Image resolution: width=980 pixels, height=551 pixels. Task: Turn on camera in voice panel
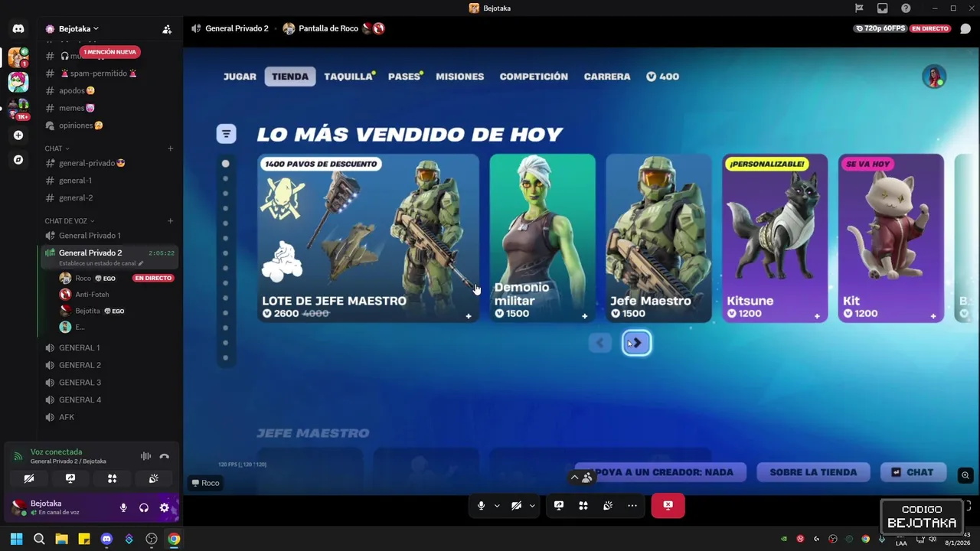tap(29, 478)
